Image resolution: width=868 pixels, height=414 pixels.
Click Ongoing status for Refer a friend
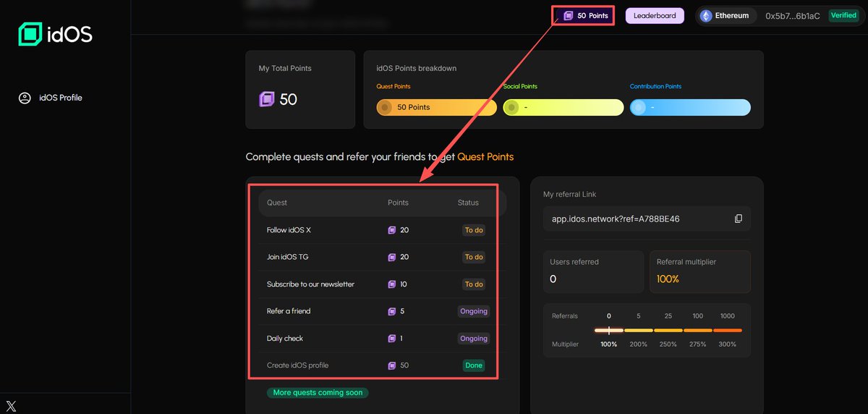(474, 311)
